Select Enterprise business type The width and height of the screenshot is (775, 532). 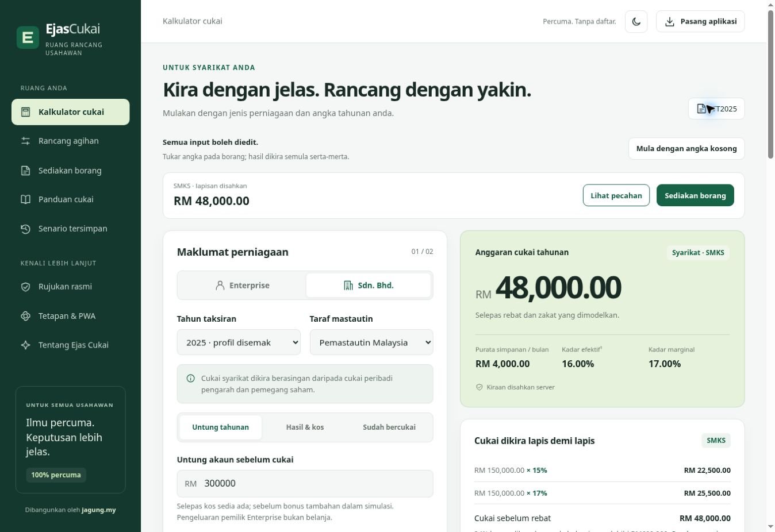pos(242,286)
